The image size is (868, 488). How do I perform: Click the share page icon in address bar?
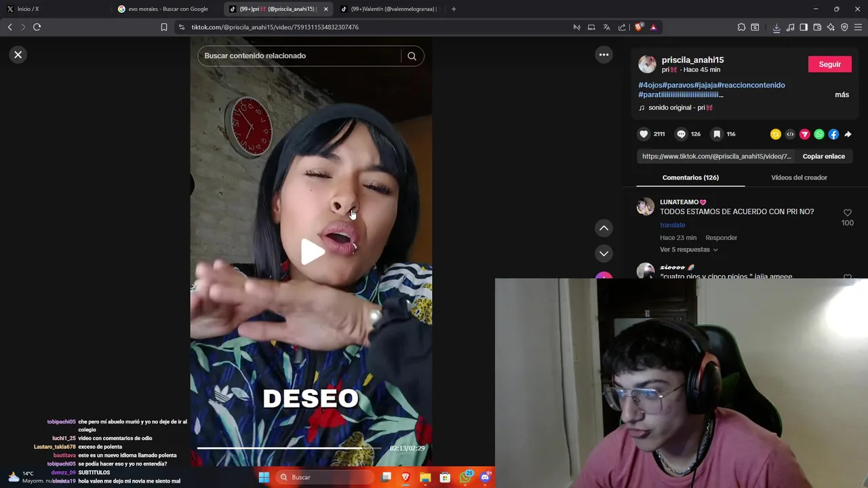pyautogui.click(x=622, y=27)
